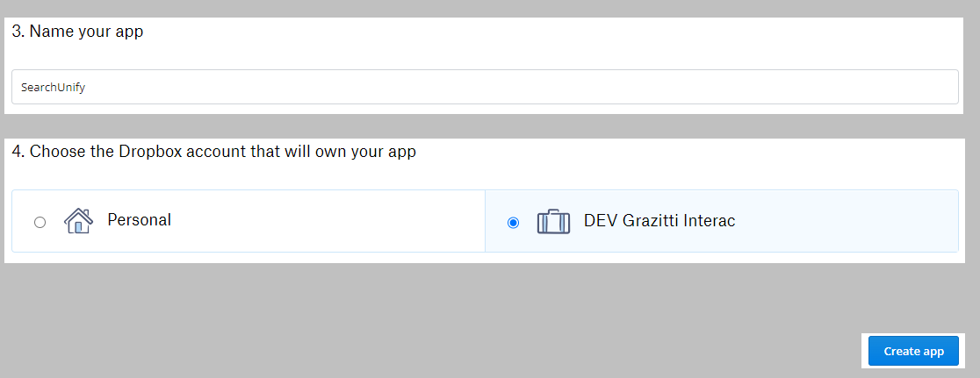Click blank space in the DEV Grazitti card
This screenshot has width=980, height=378.
843,221
